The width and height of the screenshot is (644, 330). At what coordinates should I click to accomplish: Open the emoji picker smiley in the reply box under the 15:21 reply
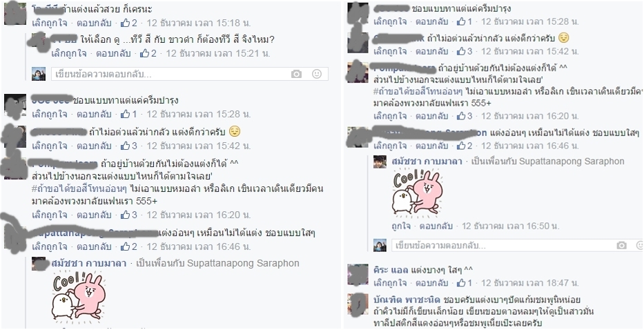tap(317, 74)
